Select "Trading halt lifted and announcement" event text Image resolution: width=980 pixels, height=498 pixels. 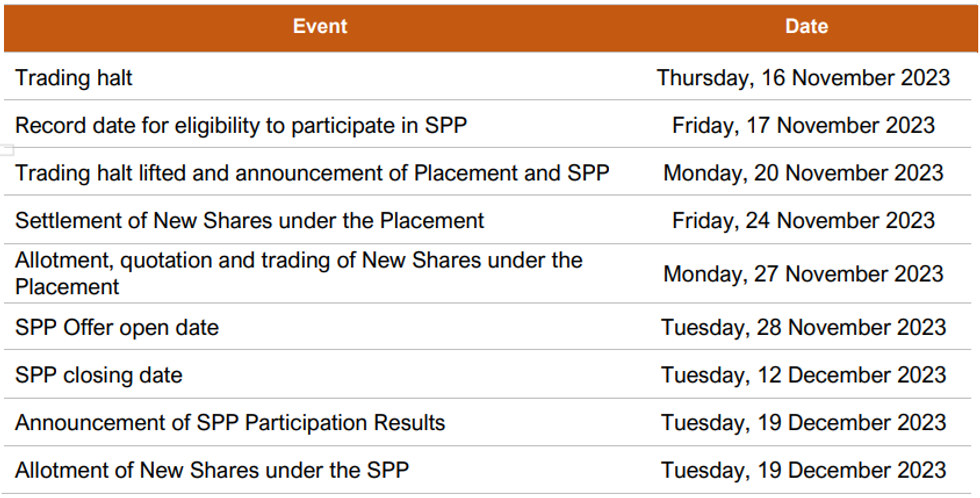[x=312, y=172]
